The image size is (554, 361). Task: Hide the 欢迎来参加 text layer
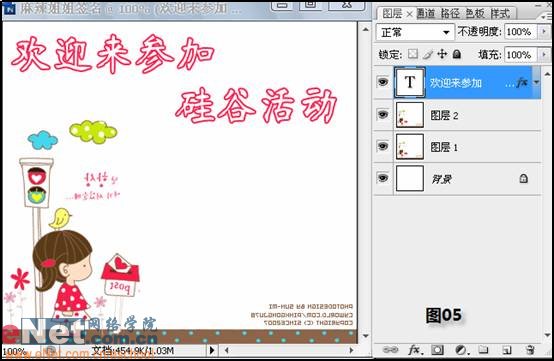tap(383, 82)
